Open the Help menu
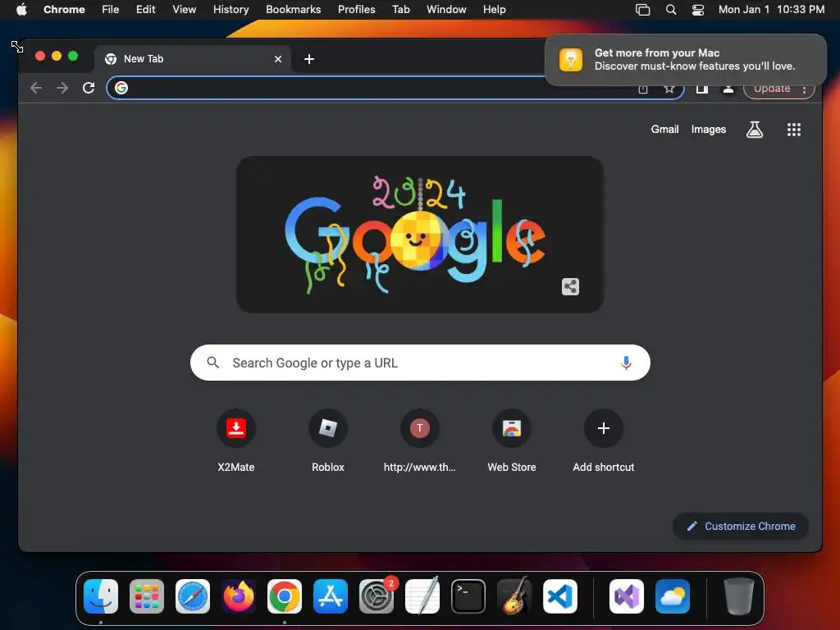840x630 pixels. (494, 9)
